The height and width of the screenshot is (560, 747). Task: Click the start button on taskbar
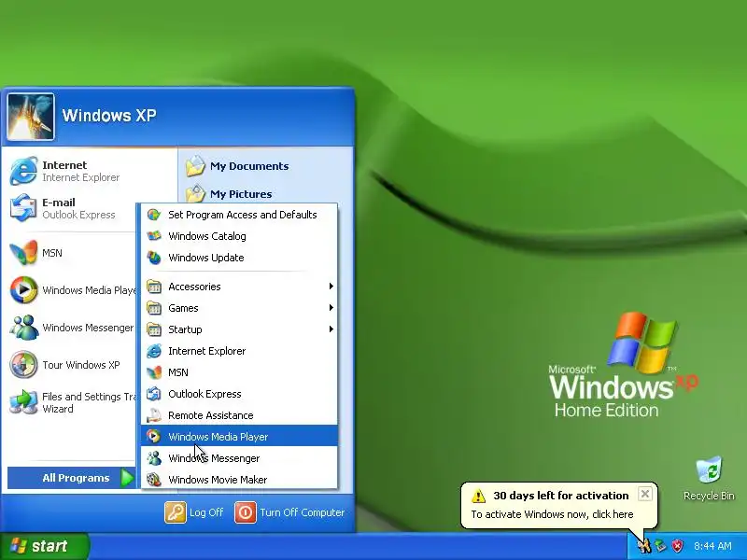[x=44, y=546]
